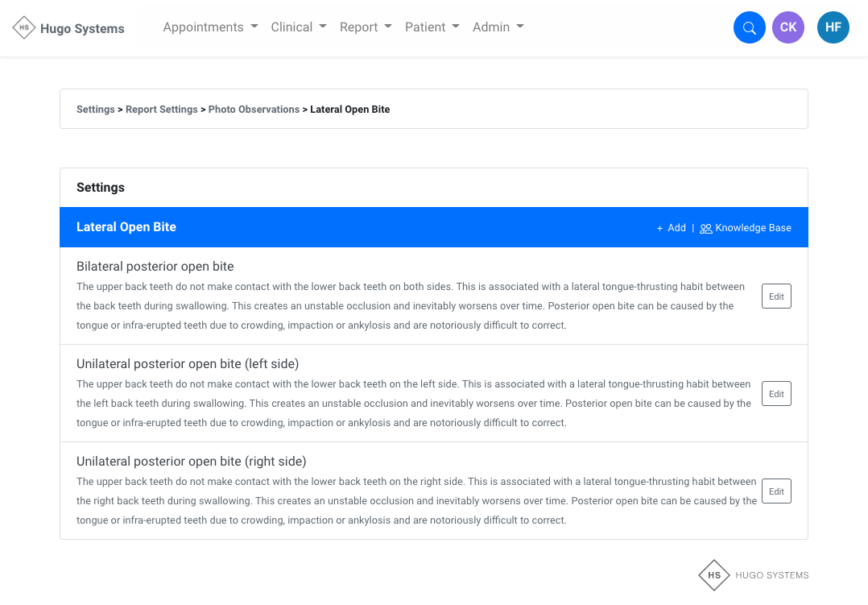Open the CK user avatar
Viewport: 868px width, 605px height.
(x=787, y=27)
